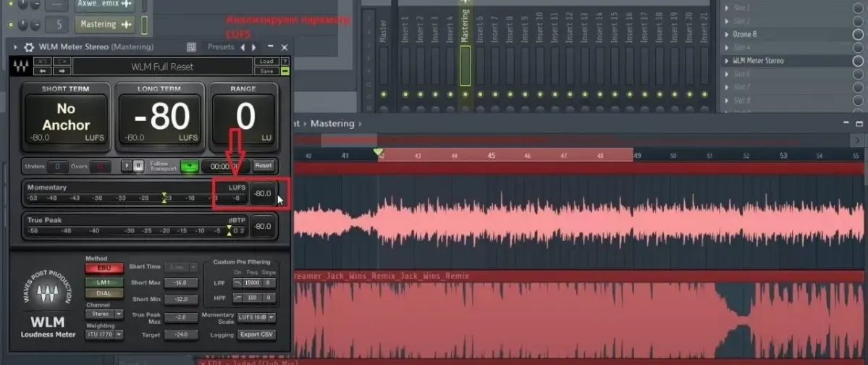Screen dimensions: 868x365
Task: Select the DIAL metering method
Action: click(x=104, y=293)
